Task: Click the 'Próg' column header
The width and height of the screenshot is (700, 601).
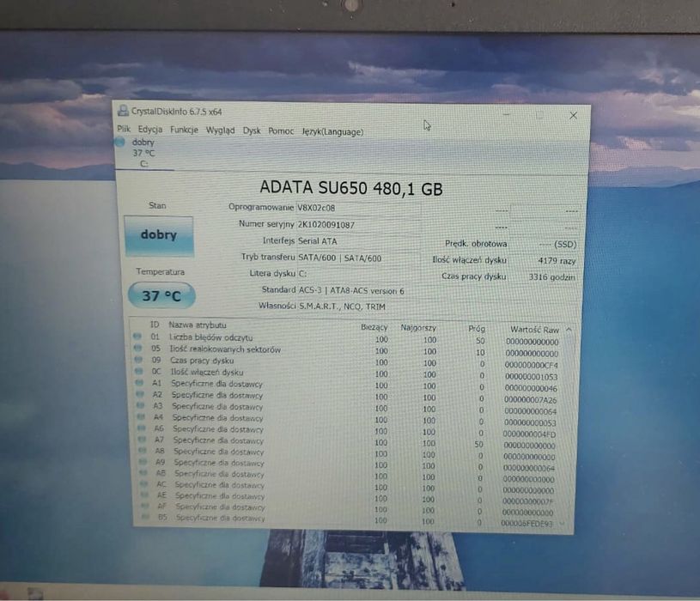Action: [477, 328]
